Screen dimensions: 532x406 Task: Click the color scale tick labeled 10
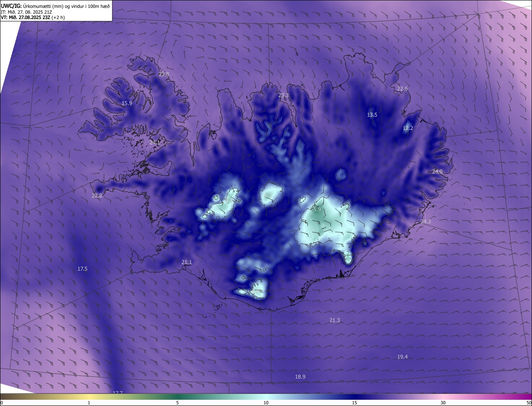pos(266,403)
